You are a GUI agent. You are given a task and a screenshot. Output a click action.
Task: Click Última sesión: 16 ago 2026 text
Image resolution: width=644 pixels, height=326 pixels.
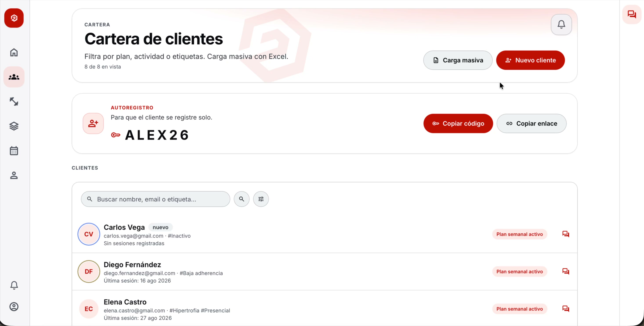[137, 281]
